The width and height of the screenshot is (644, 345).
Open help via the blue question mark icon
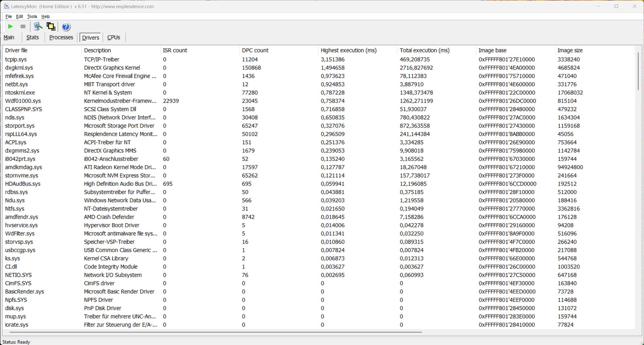(66, 27)
